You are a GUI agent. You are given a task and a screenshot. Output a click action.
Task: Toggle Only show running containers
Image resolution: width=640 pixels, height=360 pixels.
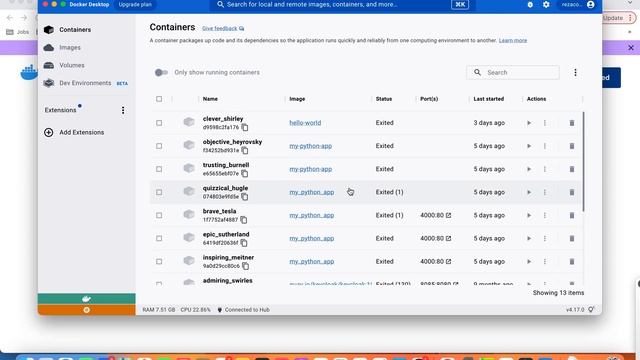pyautogui.click(x=161, y=72)
